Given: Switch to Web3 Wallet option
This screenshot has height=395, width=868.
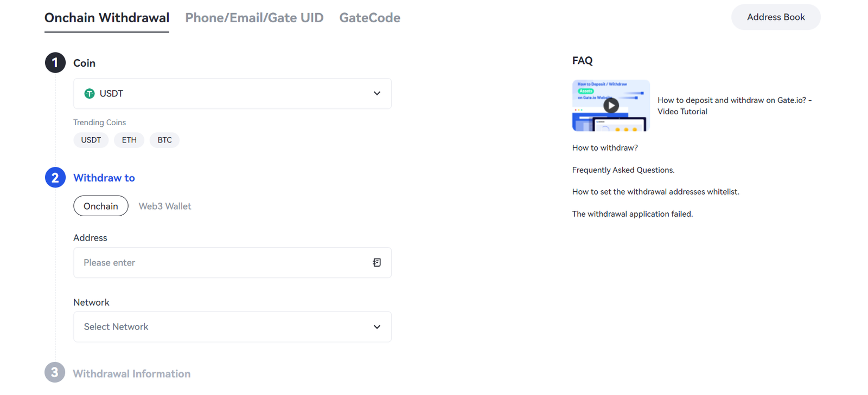Looking at the screenshot, I should pos(165,206).
